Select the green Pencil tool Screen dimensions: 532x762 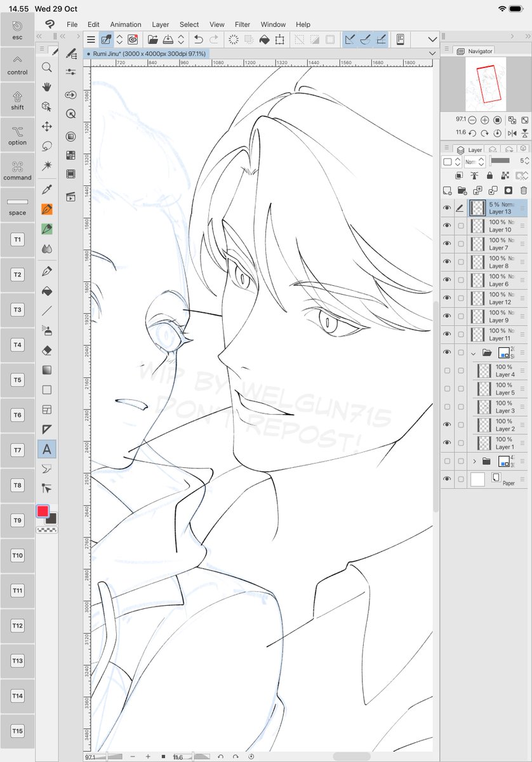click(46, 229)
